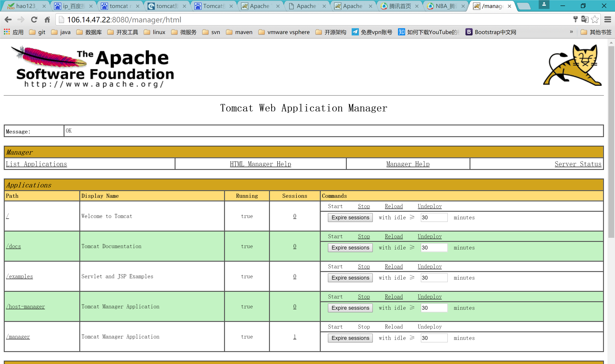Image resolution: width=615 pixels, height=364 pixels.
Task: Open the 开源架构 bookmark folder
Action: click(331, 32)
